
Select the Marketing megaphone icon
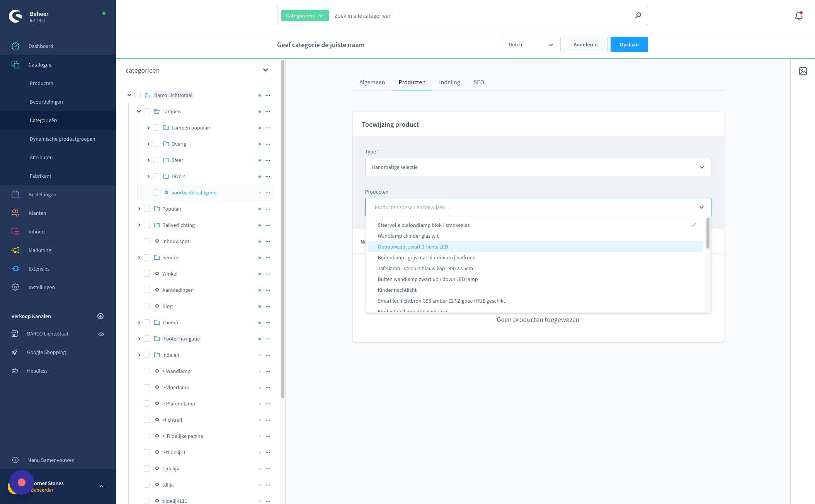(15, 250)
